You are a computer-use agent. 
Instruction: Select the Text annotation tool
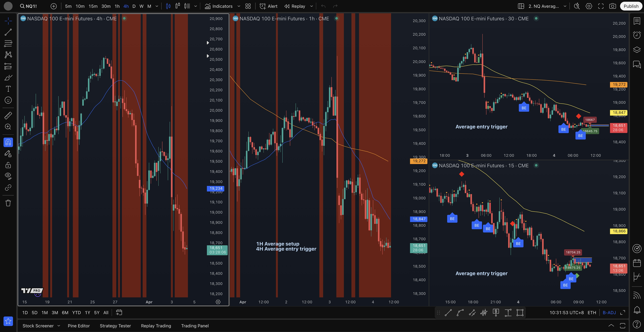click(8, 89)
